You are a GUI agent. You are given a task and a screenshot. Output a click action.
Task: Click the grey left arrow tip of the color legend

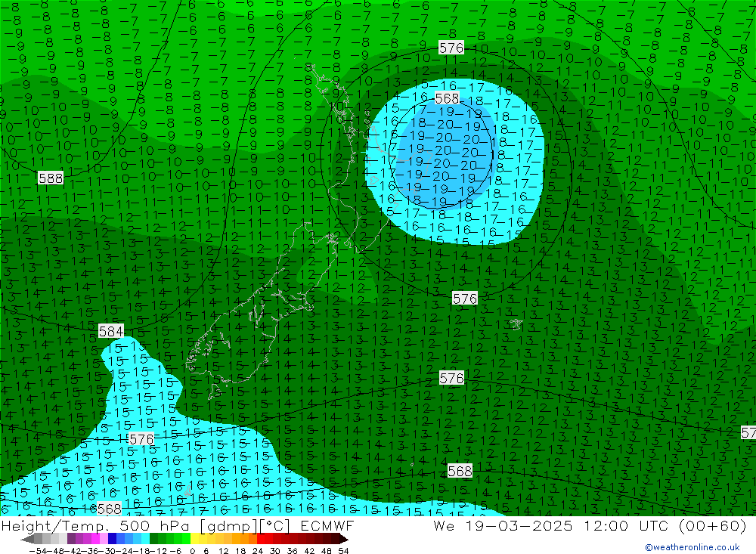(27, 539)
